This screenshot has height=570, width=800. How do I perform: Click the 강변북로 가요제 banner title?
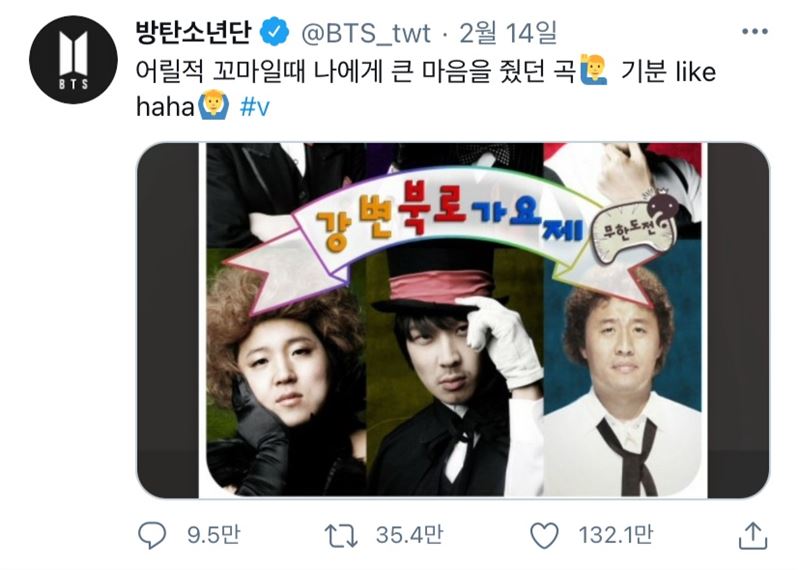click(x=449, y=217)
